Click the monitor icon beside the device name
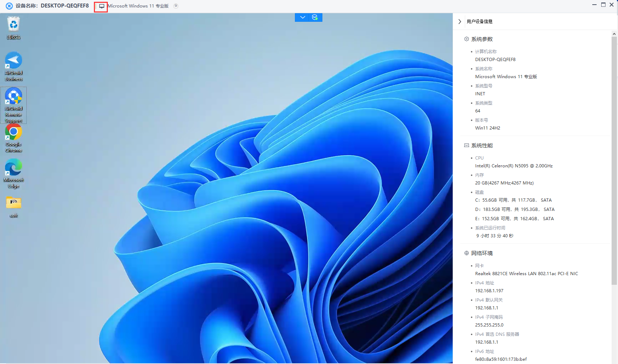 [102, 6]
